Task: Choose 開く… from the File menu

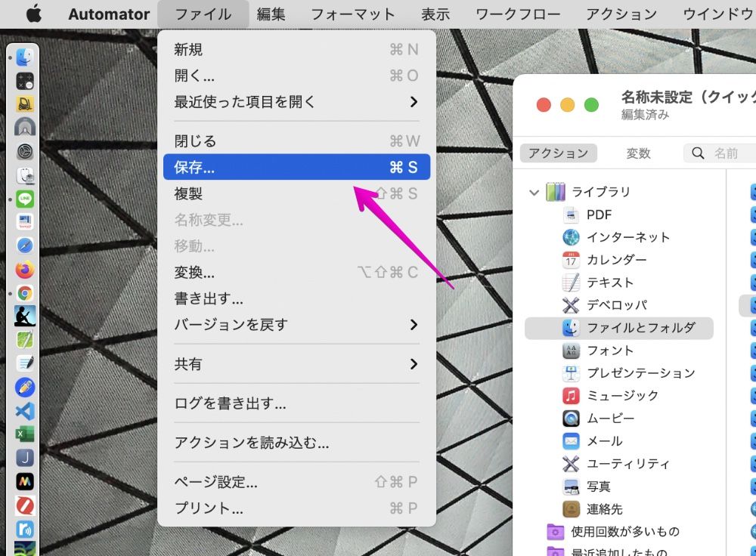Action: tap(296, 76)
